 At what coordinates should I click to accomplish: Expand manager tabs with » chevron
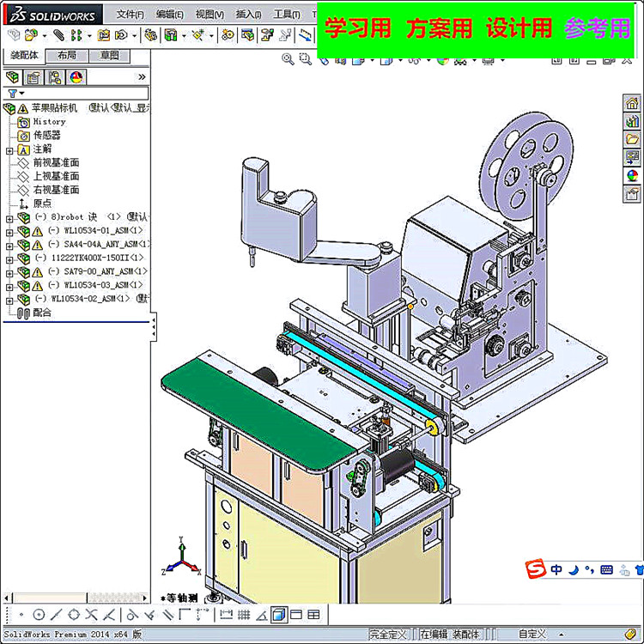[142, 77]
